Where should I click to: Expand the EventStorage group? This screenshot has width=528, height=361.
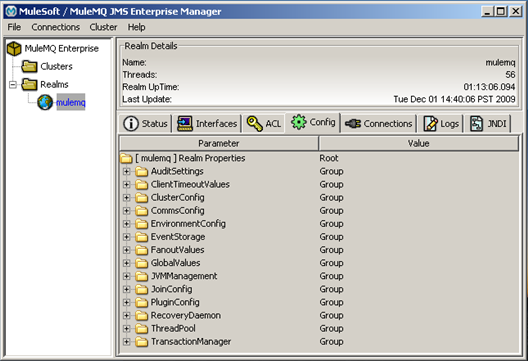pyautogui.click(x=126, y=237)
